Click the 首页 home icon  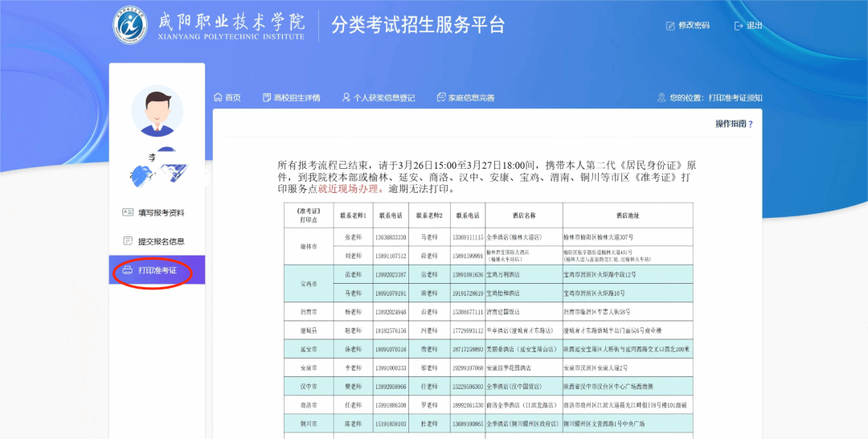(x=218, y=97)
